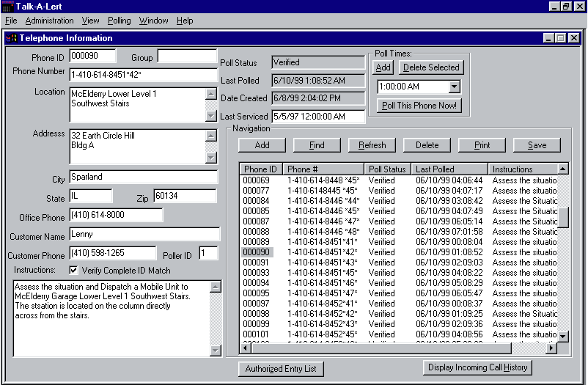
Task: Click the Zip field containing 60134
Action: pos(185,196)
